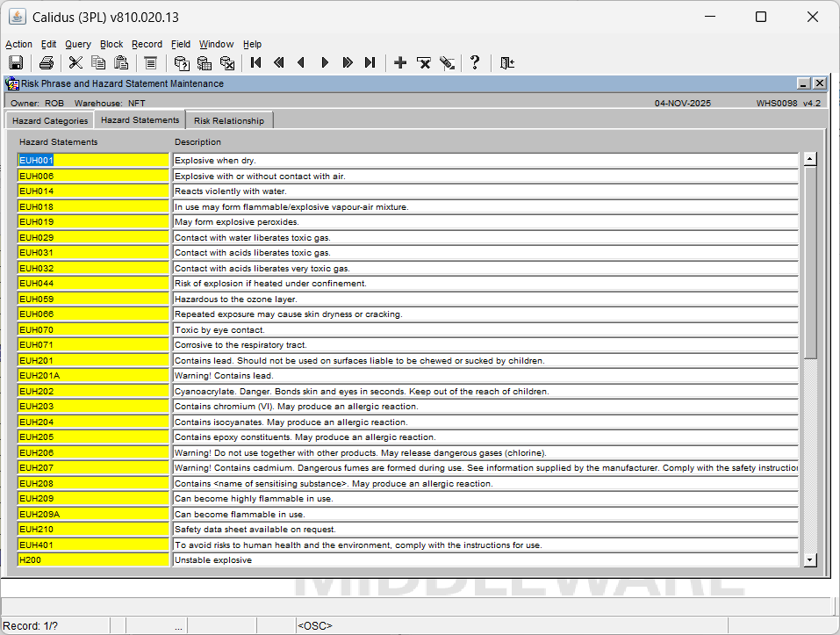Click the Paste clipboard icon
The image size is (840, 635).
click(121, 62)
